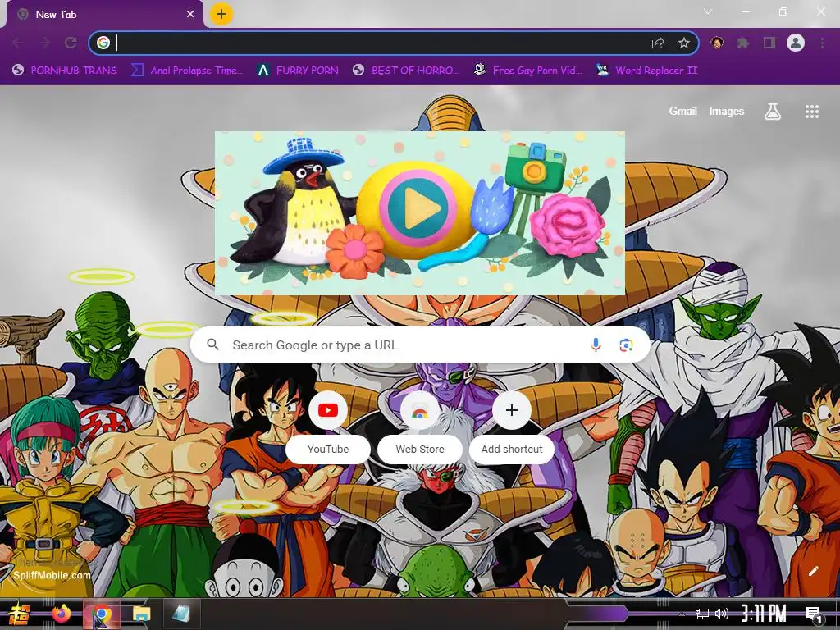The width and height of the screenshot is (840, 630).
Task: Click the Google icon in the address bar
Action: pyautogui.click(x=103, y=43)
